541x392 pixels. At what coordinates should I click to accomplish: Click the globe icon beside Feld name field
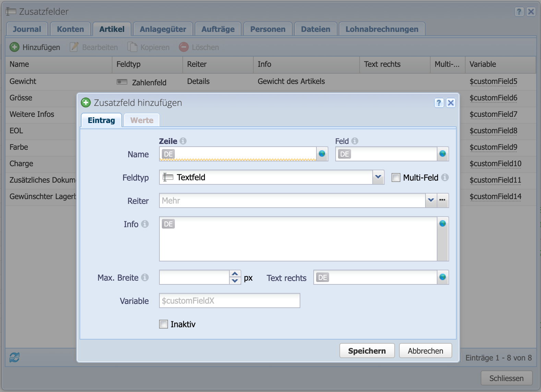(x=443, y=154)
